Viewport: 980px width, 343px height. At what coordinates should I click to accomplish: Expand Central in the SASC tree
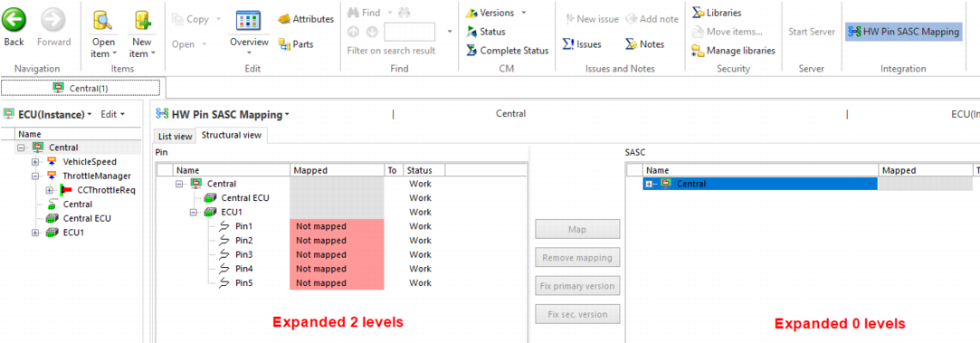(x=648, y=185)
